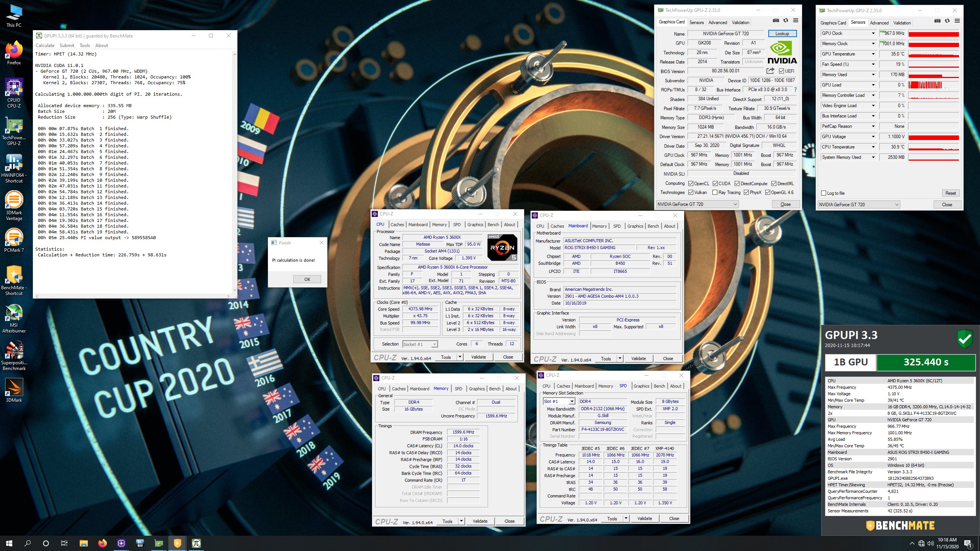Open Tools dropdown arrow in CPU-Z CPU window
Viewport: 980px width, 551px height.
click(x=460, y=357)
